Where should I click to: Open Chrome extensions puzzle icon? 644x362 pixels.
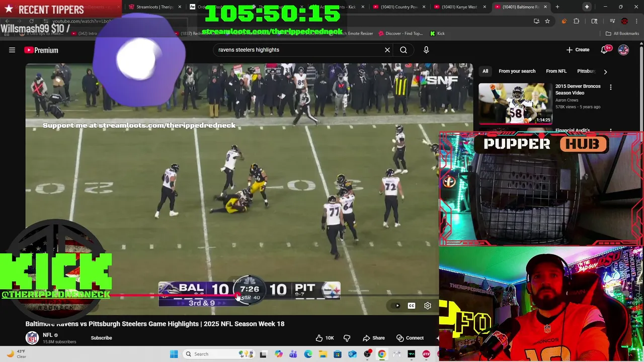[577, 21]
